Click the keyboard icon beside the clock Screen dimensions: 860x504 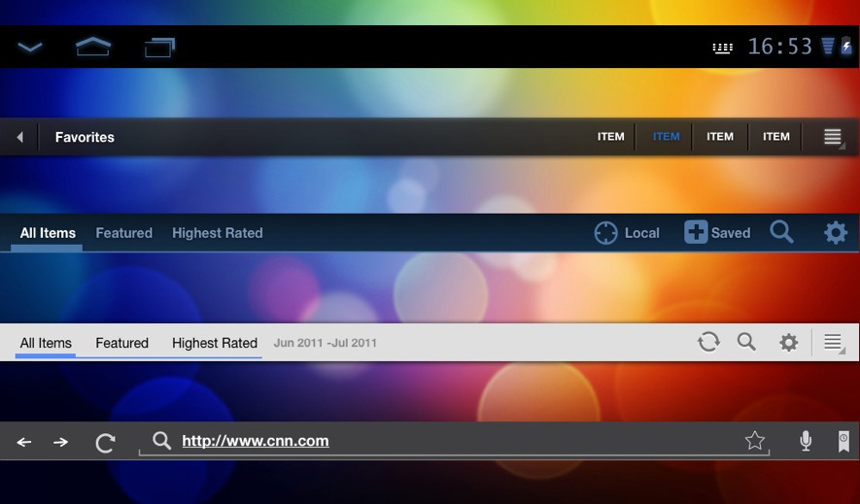[x=722, y=48]
